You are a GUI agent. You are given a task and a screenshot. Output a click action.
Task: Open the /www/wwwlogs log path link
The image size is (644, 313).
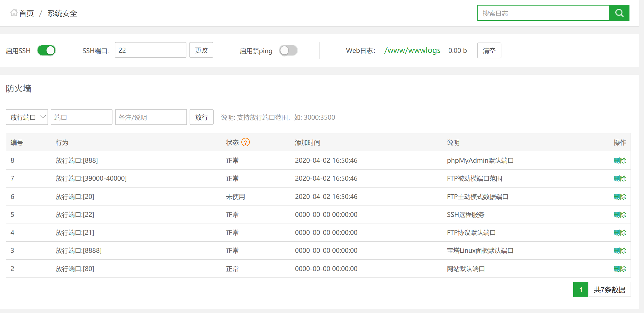tap(412, 50)
